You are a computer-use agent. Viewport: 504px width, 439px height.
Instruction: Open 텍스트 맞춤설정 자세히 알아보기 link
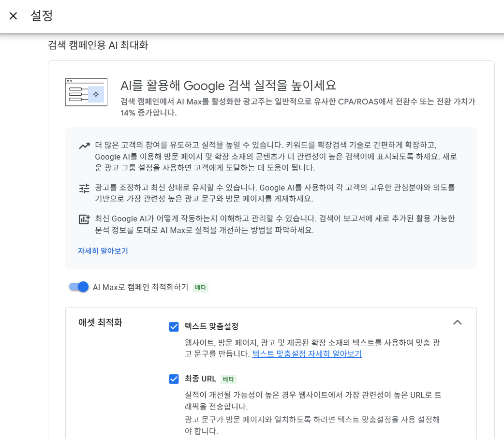coord(307,353)
